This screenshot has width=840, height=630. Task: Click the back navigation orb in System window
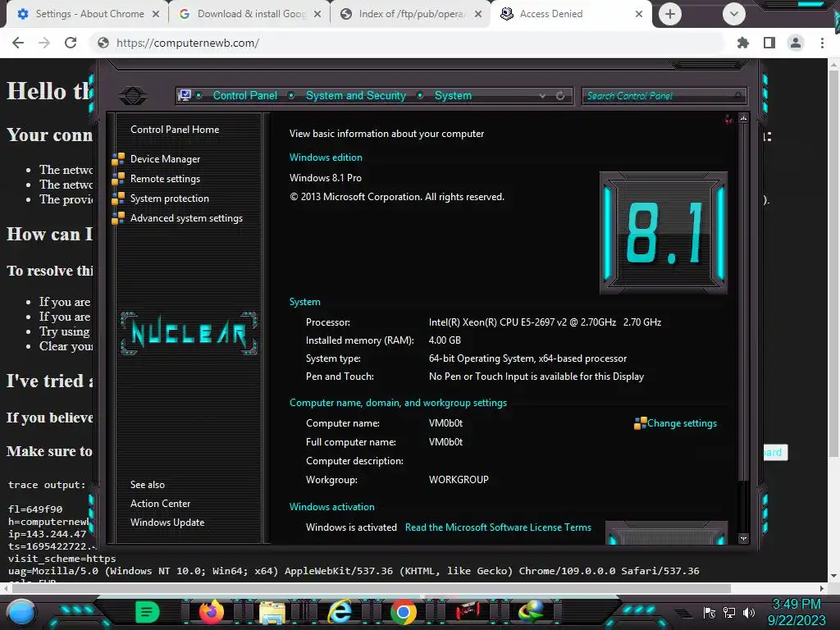[x=132, y=95]
